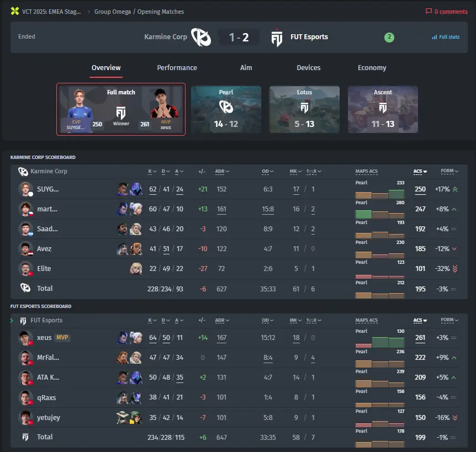The width and height of the screenshot is (476, 452).
Task: Click the MVP badge next to xeus
Action: pos(62,337)
